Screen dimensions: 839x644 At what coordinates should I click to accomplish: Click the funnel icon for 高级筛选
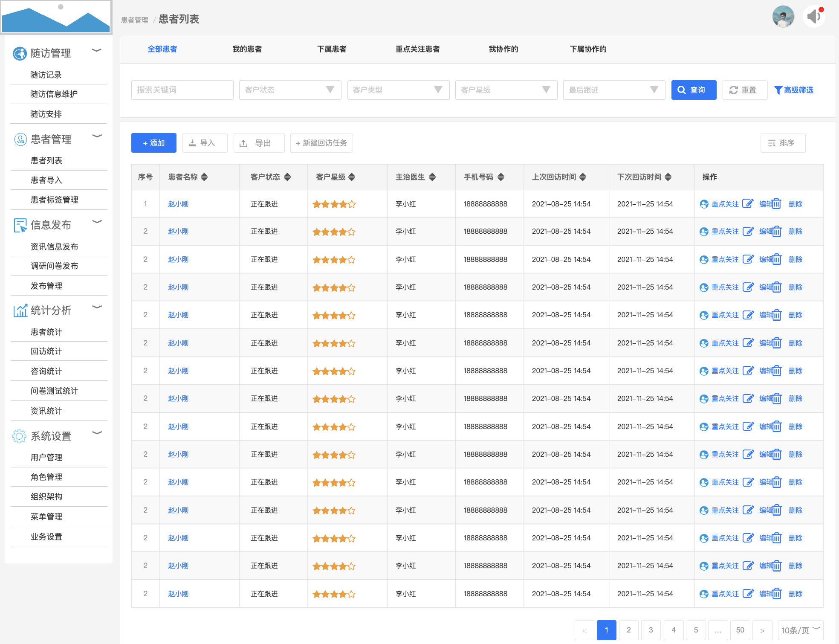point(778,90)
